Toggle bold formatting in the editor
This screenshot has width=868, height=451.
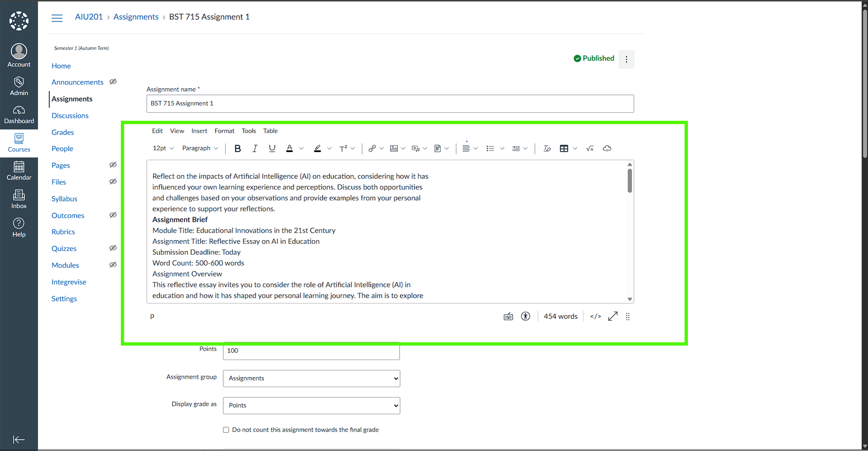(238, 148)
